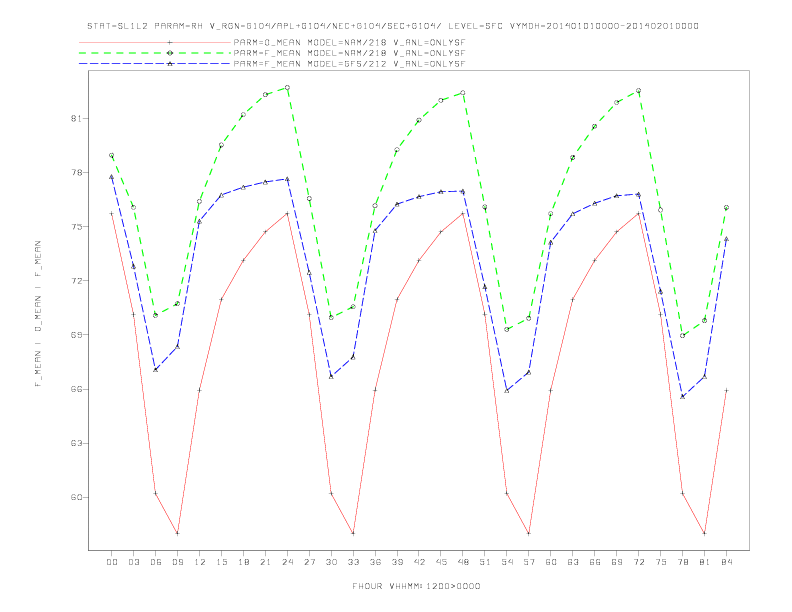Viewport: 792px width, 612px height.
Task: Click x-axis tick label 72
Action: pyautogui.click(x=639, y=562)
